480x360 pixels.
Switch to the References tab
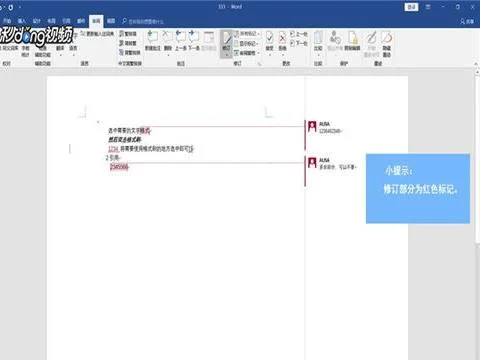pyautogui.click(x=66, y=21)
